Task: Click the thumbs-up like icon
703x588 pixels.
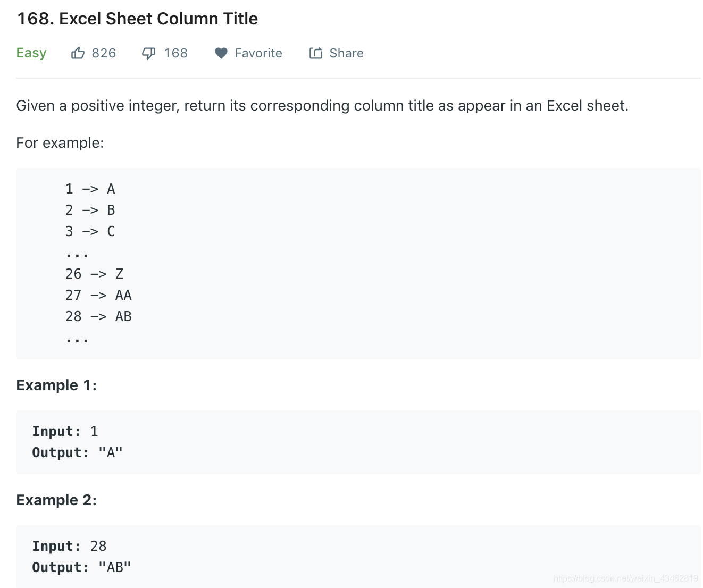Action: pyautogui.click(x=78, y=53)
